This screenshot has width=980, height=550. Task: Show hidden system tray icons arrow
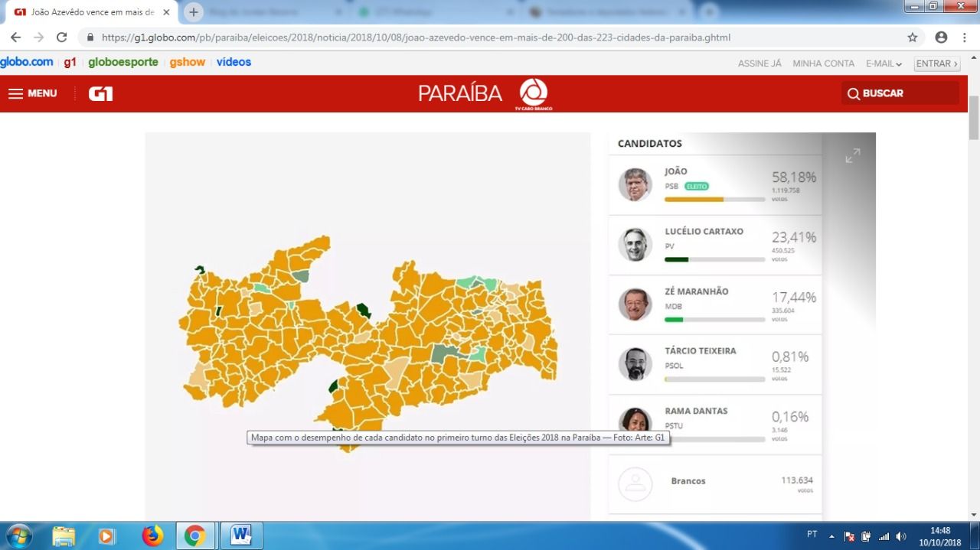831,536
